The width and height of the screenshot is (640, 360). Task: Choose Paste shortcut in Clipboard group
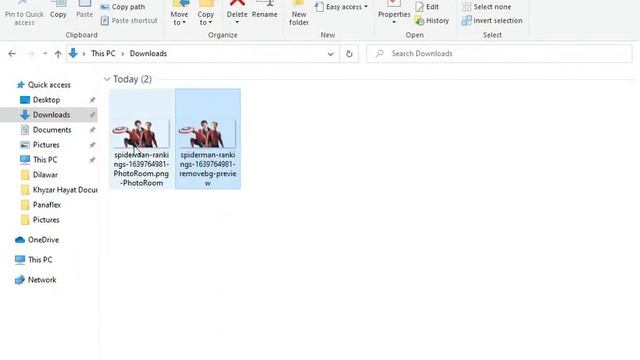(129, 20)
